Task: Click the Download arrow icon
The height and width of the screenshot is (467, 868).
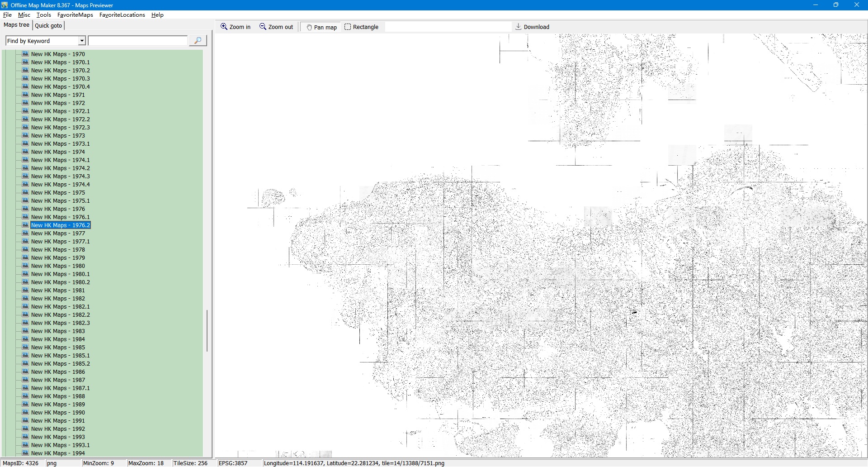Action: click(x=519, y=27)
